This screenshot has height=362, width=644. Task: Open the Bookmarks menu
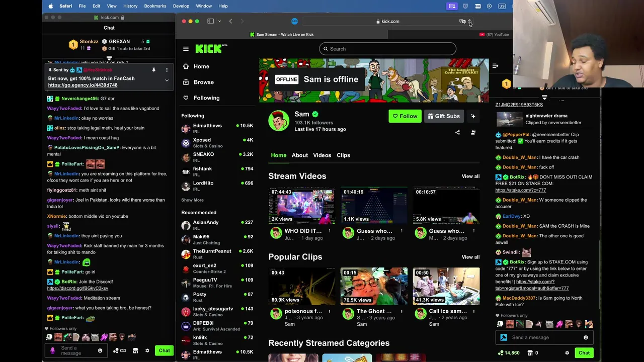(x=155, y=6)
